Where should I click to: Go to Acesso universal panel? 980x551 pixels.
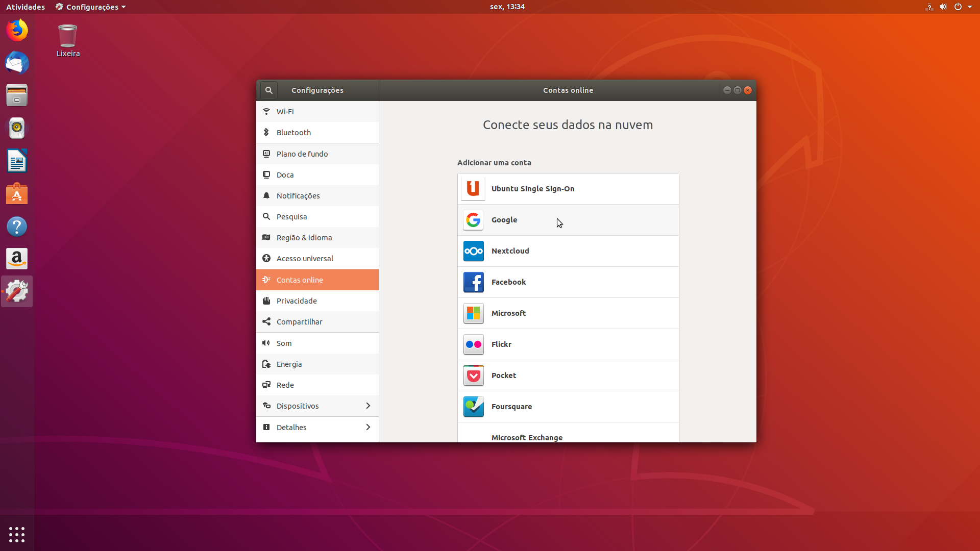tap(317, 259)
